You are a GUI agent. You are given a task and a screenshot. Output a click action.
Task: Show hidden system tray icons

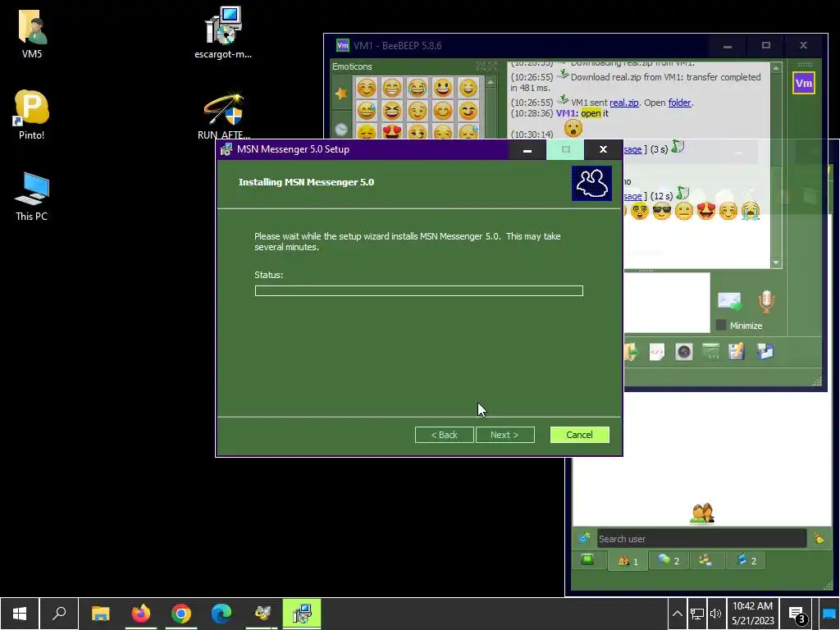click(x=677, y=614)
